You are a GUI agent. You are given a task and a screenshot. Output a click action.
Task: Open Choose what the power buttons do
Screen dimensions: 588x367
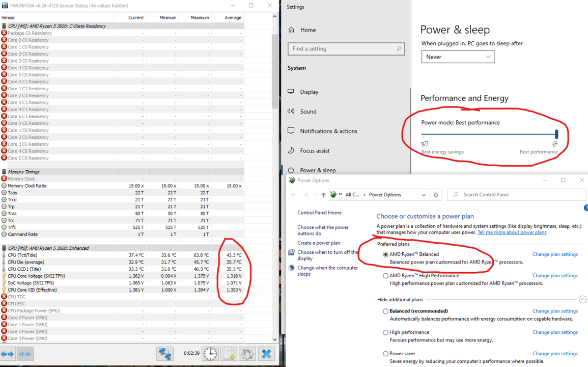click(x=323, y=230)
